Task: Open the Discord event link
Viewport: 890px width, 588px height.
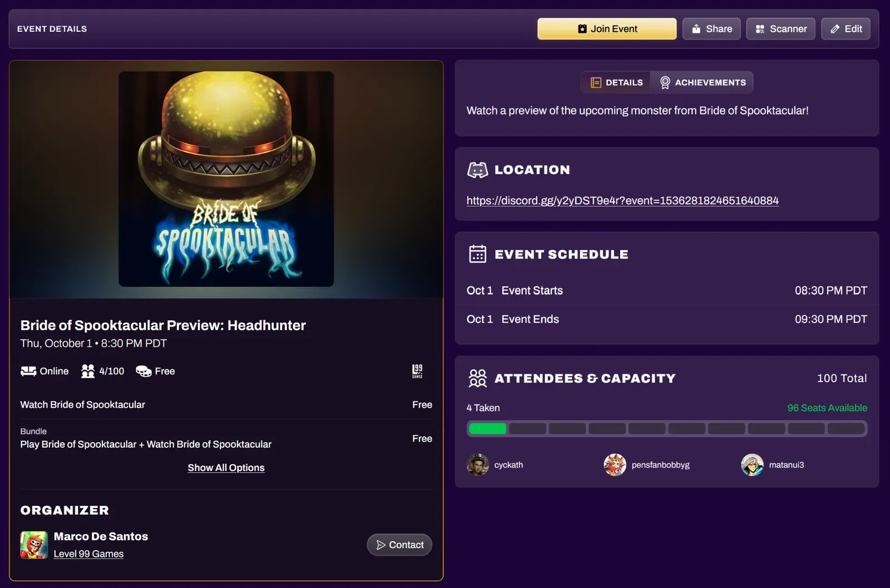Action: pyautogui.click(x=622, y=200)
